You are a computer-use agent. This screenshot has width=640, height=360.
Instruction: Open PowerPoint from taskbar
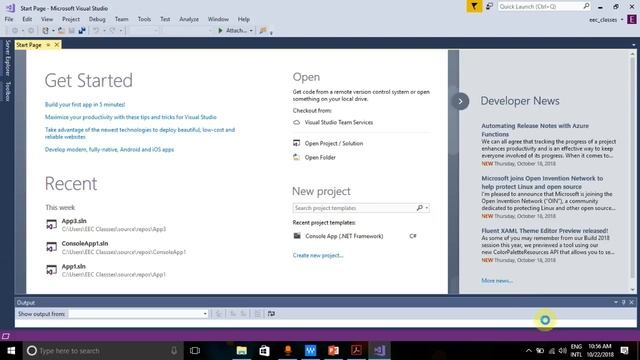(x=333, y=351)
